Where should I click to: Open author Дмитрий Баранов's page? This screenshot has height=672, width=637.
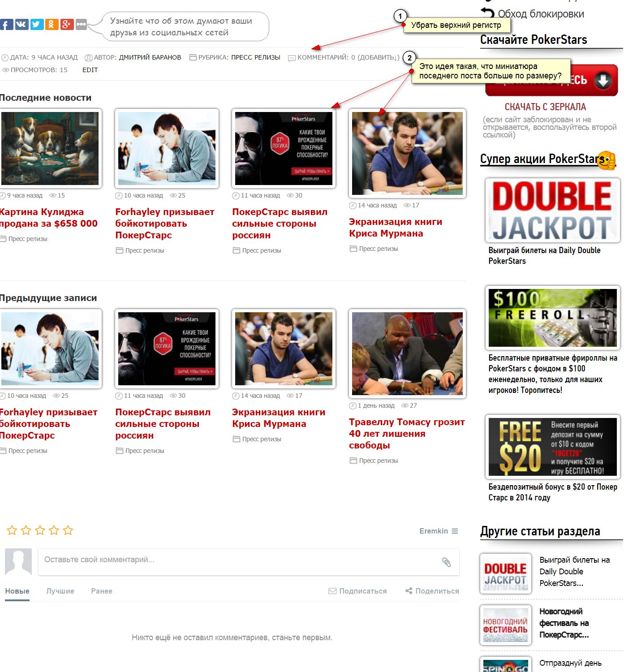point(150,57)
